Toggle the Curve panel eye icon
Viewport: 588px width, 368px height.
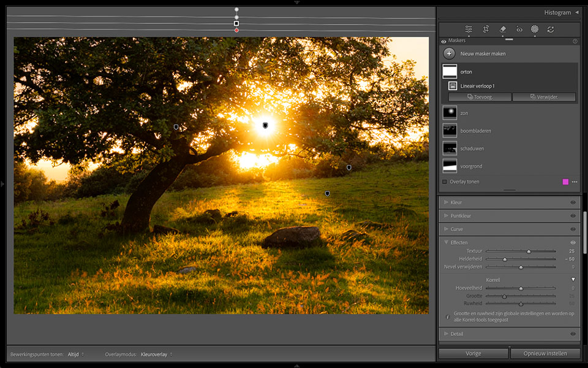click(573, 229)
